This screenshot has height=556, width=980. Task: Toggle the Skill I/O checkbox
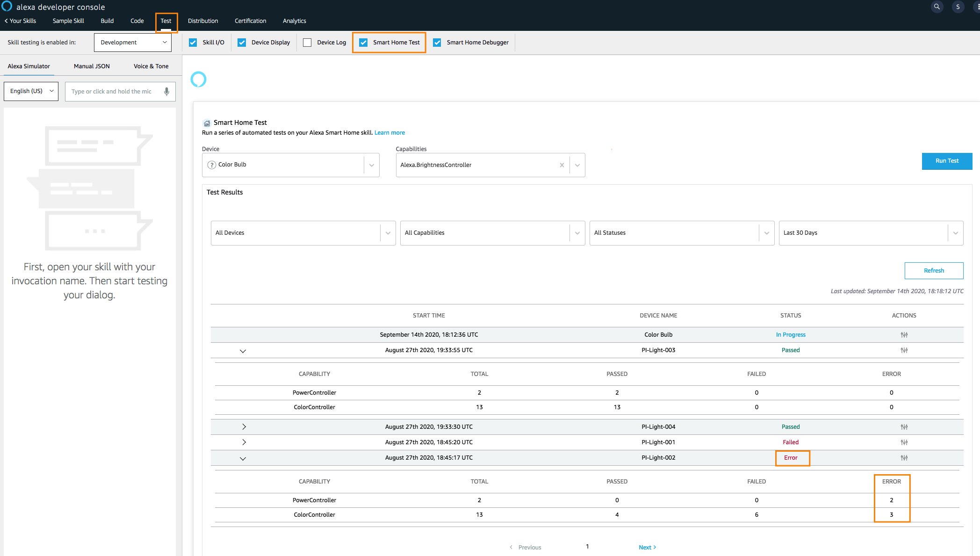193,43
